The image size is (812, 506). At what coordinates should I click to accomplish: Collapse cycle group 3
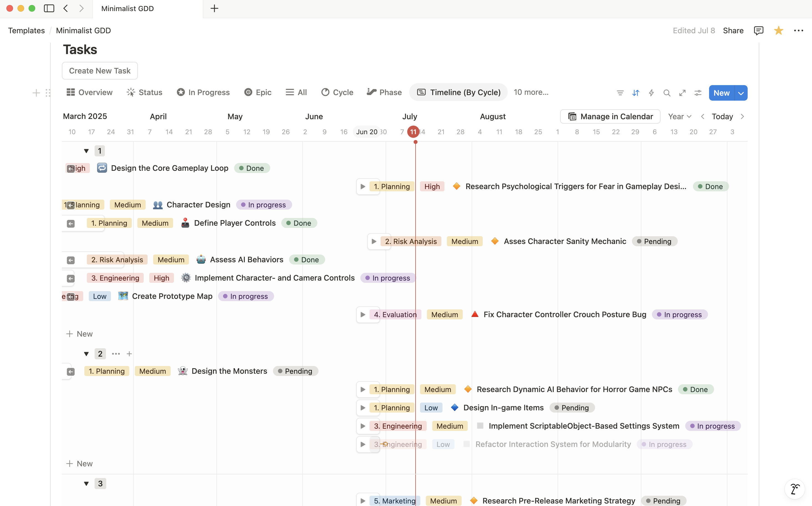click(86, 484)
